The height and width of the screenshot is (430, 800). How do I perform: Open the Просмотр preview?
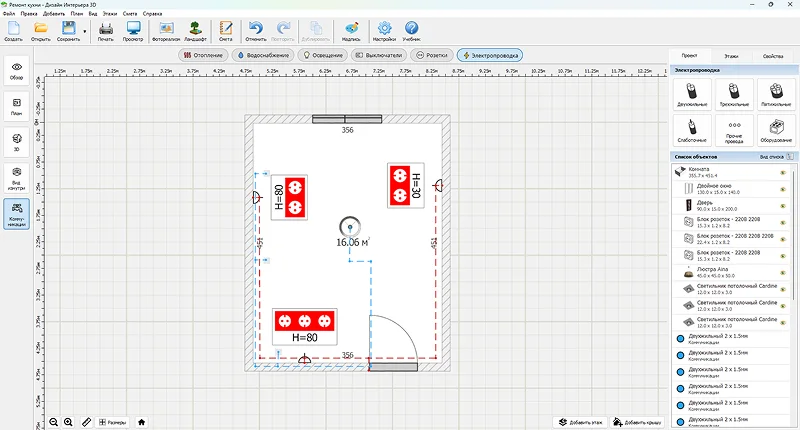[x=133, y=31]
